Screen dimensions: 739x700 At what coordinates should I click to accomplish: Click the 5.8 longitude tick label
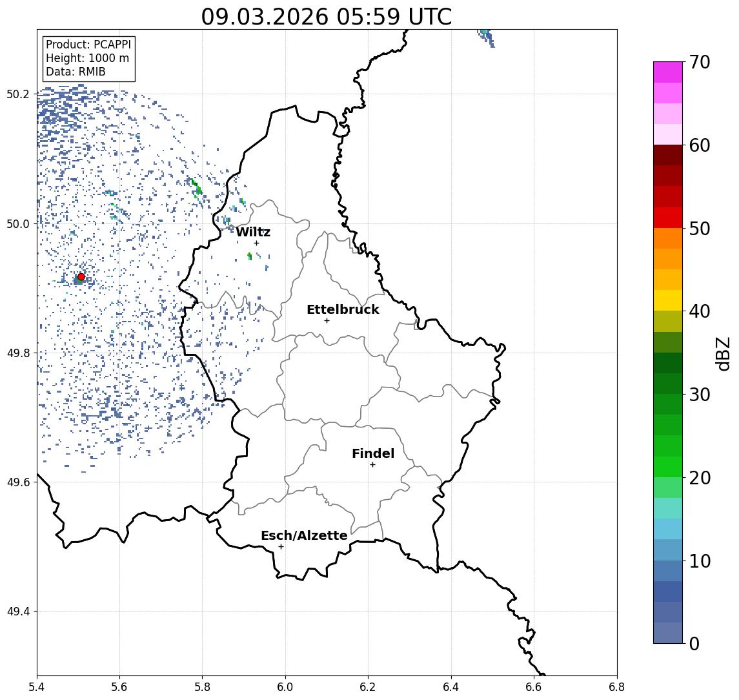[x=202, y=687]
